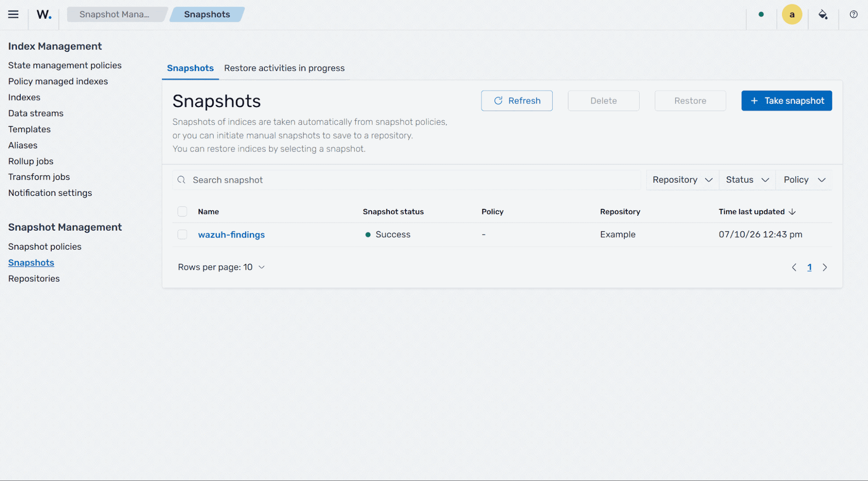Screen dimensions: 868x481
Task: Go to the previous page arrow
Action: coord(794,267)
